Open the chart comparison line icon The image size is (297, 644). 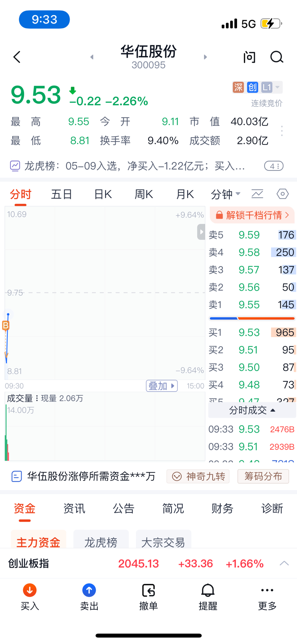coord(257,194)
